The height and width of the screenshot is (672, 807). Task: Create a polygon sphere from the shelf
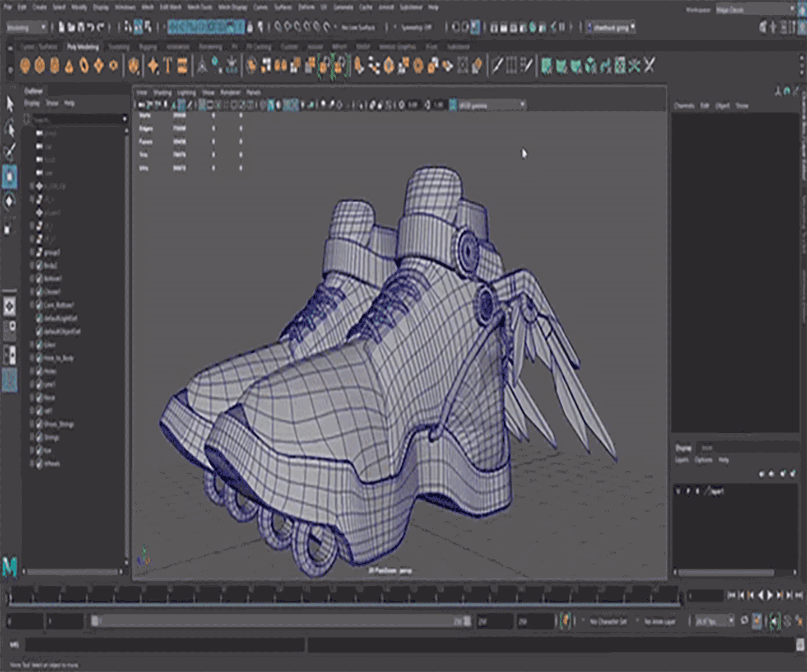pyautogui.click(x=25, y=66)
